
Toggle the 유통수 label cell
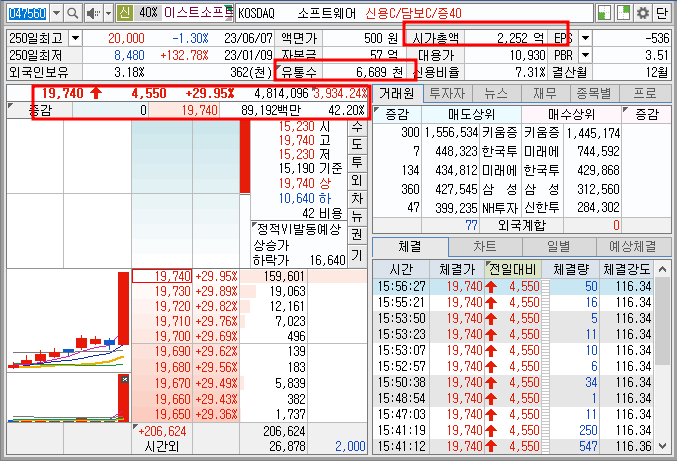point(298,72)
